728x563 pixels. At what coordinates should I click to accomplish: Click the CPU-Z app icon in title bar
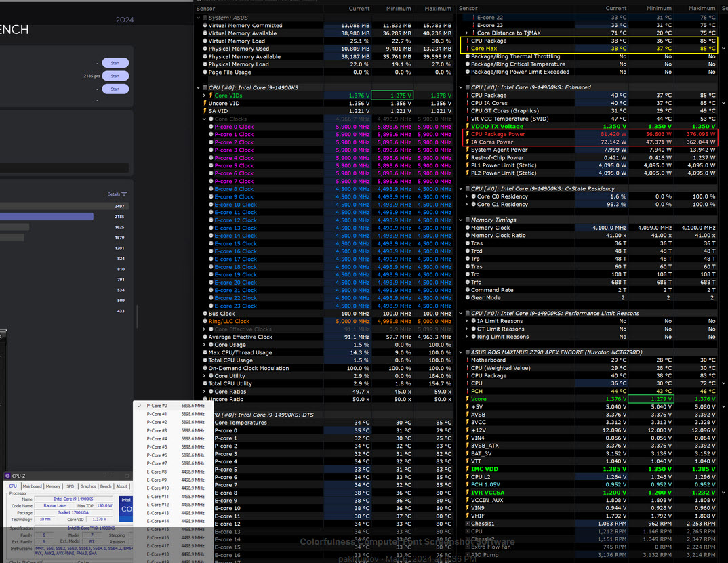coord(7,476)
